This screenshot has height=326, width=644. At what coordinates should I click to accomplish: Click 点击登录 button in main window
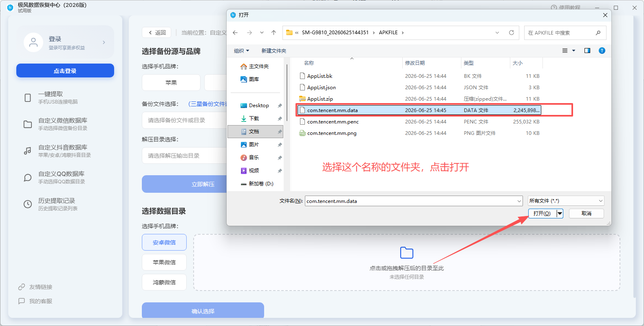(65, 70)
